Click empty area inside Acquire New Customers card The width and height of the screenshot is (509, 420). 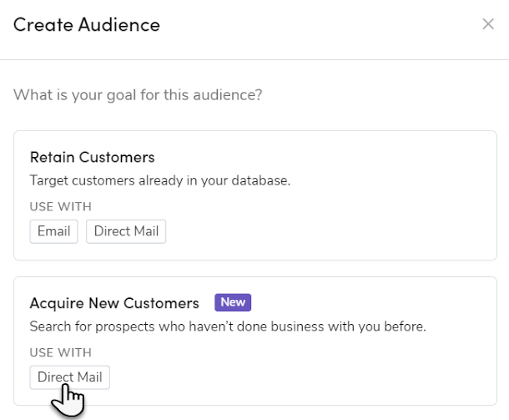tap(350, 372)
